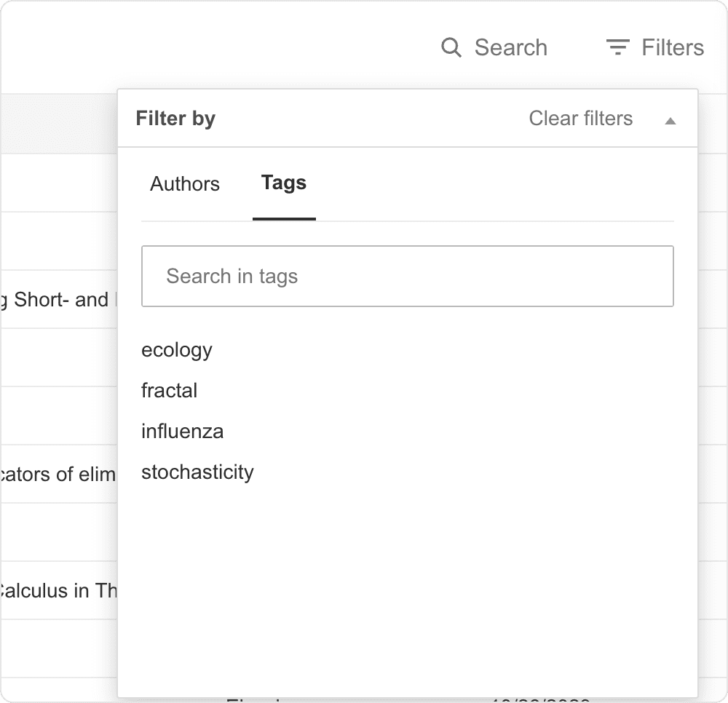The image size is (728, 703).
Task: Click the Clear filters link
Action: pos(580,118)
